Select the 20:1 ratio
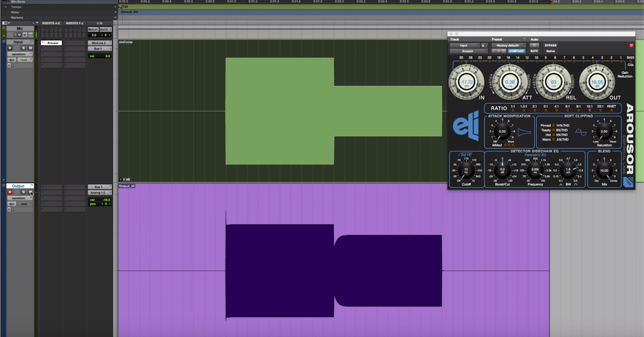Screen dimensions: 644x337 (x=599, y=109)
